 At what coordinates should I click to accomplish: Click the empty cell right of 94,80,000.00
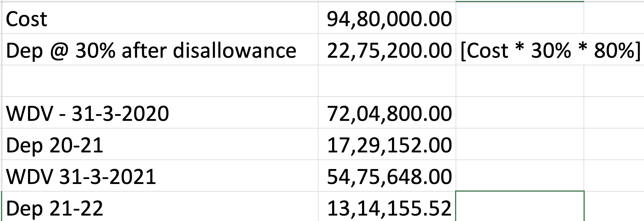[520, 19]
